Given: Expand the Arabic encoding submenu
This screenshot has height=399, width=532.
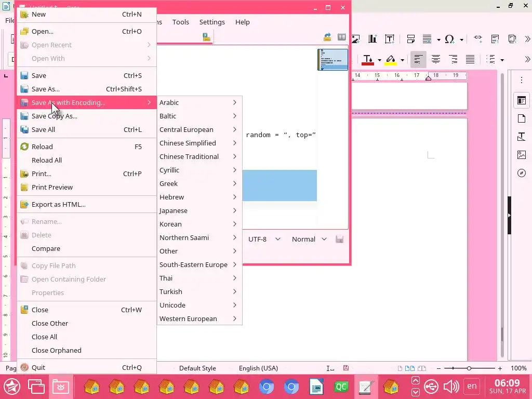Looking at the screenshot, I should 199,102.
